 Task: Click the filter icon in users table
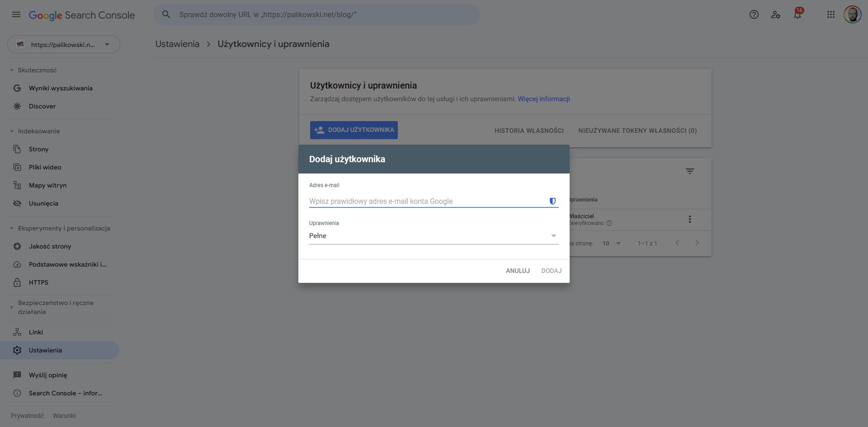click(689, 171)
